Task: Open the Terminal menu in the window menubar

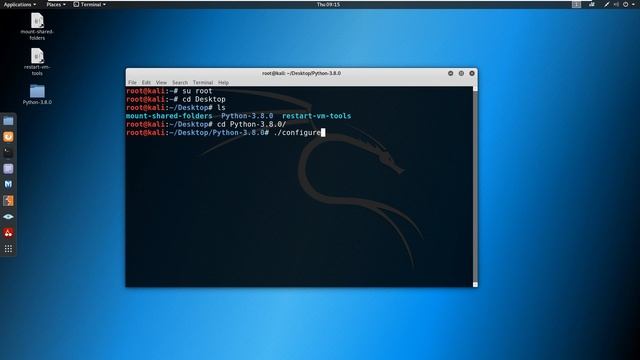Action: (x=203, y=82)
